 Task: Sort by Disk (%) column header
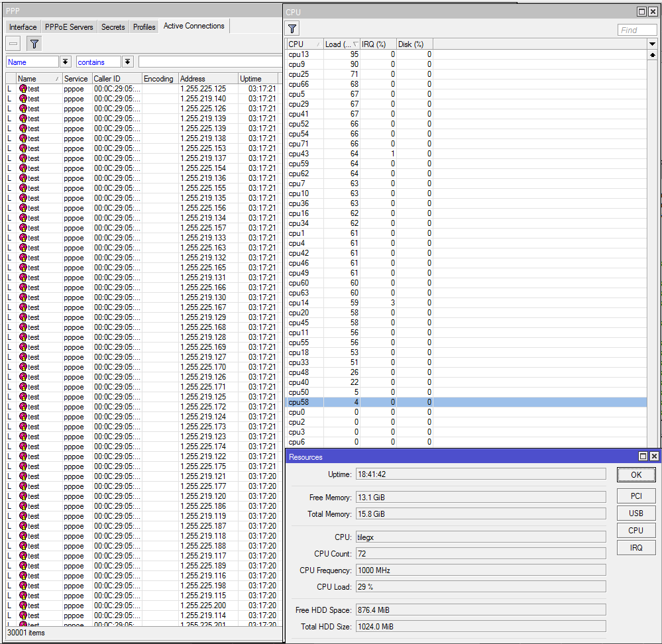(415, 44)
